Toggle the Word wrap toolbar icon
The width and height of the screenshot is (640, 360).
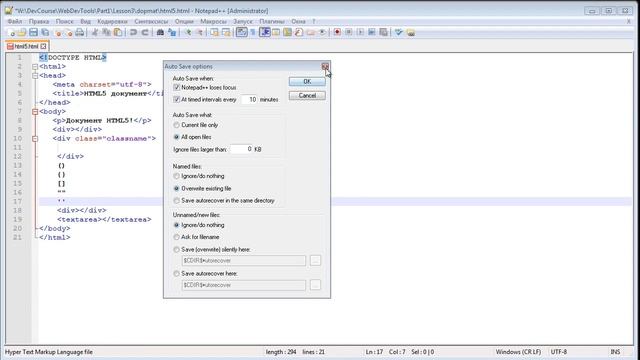pos(241,32)
